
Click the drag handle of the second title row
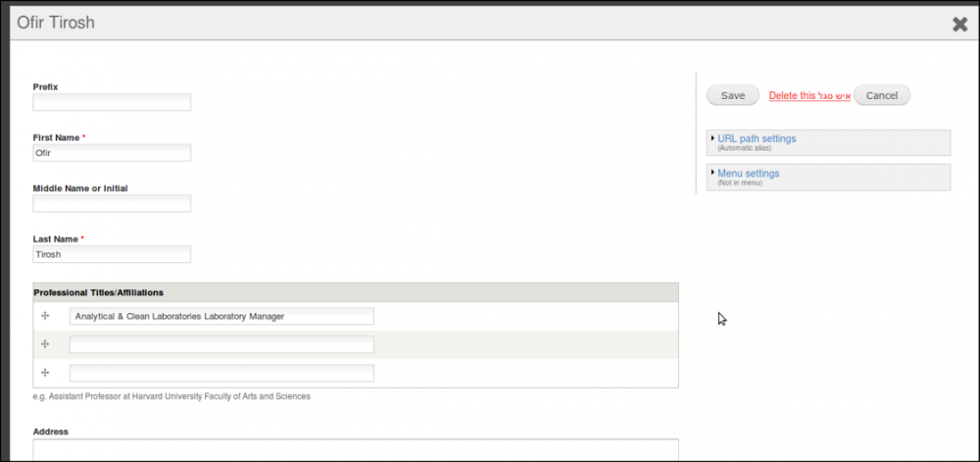coord(45,344)
